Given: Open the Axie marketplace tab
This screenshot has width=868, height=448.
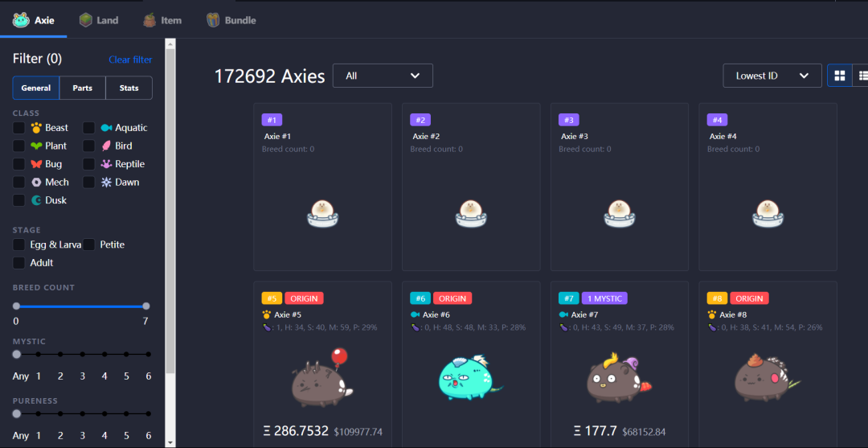Looking at the screenshot, I should coord(33,20).
